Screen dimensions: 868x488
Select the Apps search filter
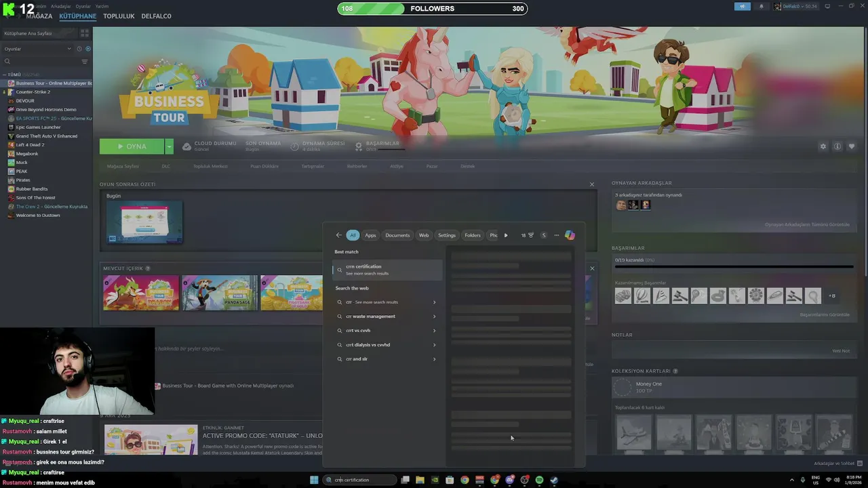click(x=370, y=235)
